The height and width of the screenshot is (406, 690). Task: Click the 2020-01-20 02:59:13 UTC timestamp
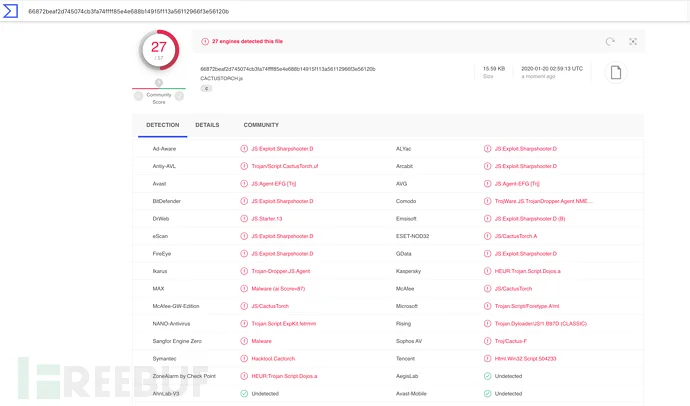click(552, 69)
